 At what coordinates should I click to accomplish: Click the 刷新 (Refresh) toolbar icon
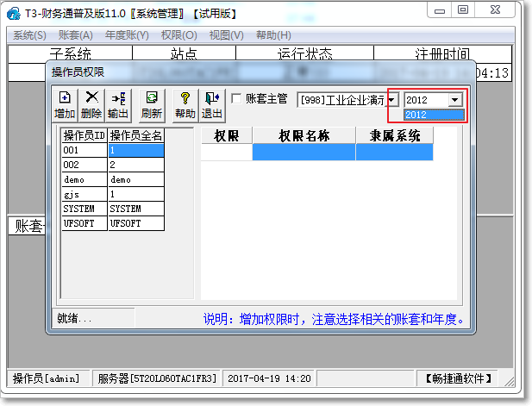(152, 105)
